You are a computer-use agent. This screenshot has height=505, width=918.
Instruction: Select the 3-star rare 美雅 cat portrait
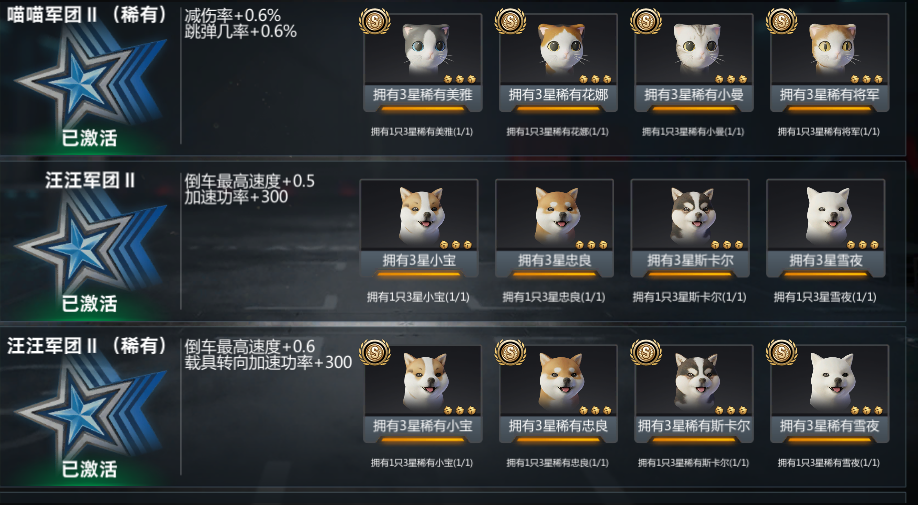coord(423,50)
